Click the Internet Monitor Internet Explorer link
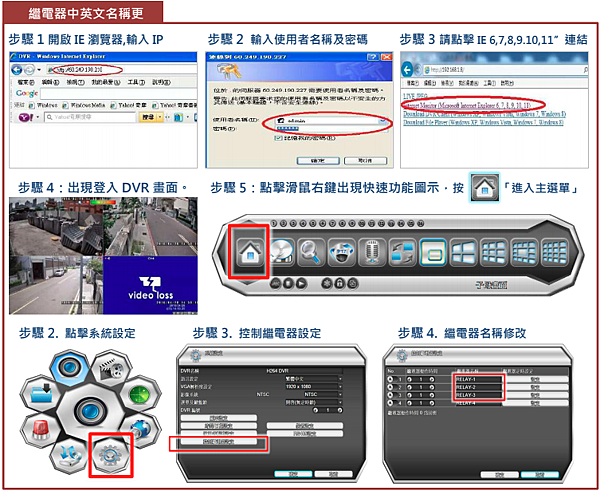This screenshot has width=600, height=491. click(x=467, y=105)
